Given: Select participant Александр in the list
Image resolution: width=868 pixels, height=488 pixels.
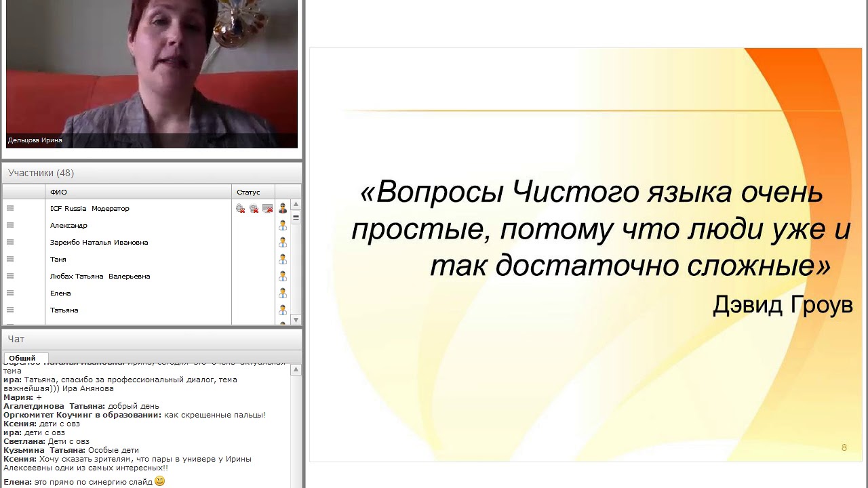Looking at the screenshot, I should (x=68, y=225).
